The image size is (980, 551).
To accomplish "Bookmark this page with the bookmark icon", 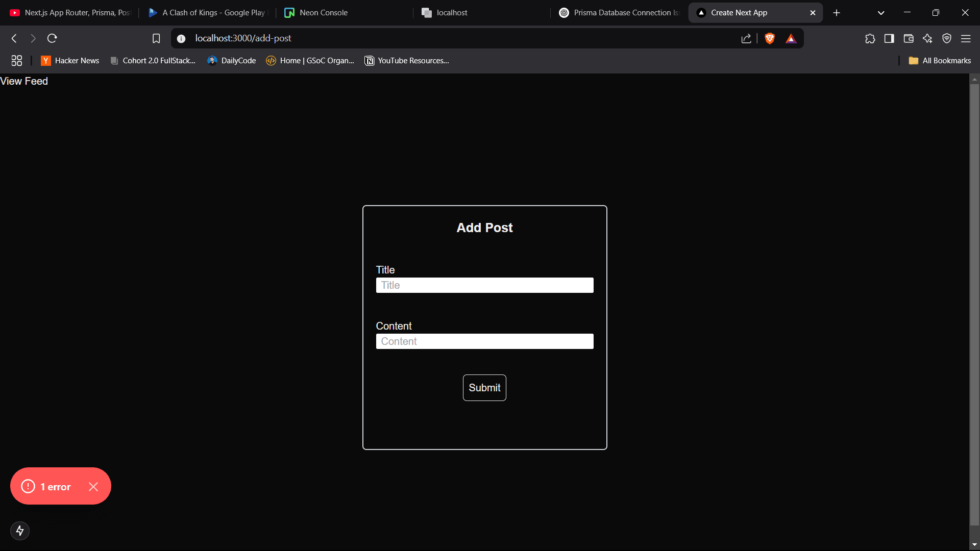I will (156, 38).
